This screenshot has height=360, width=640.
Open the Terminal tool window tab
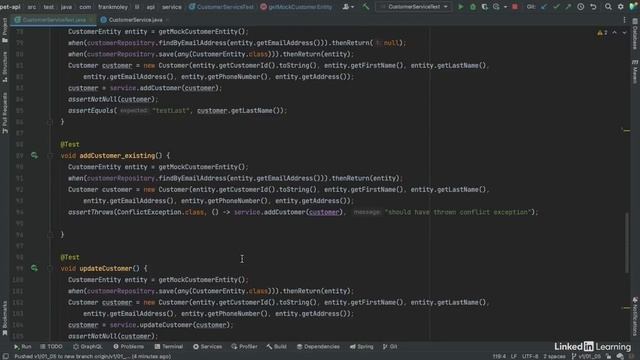[169, 347]
